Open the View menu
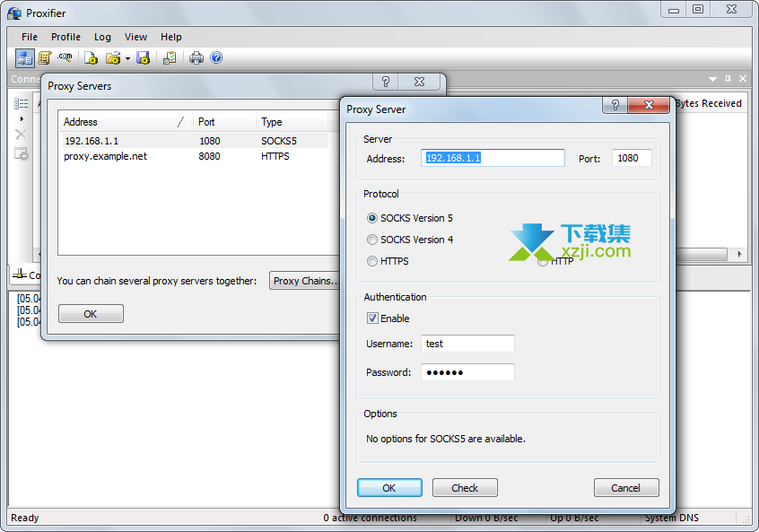 135,37
